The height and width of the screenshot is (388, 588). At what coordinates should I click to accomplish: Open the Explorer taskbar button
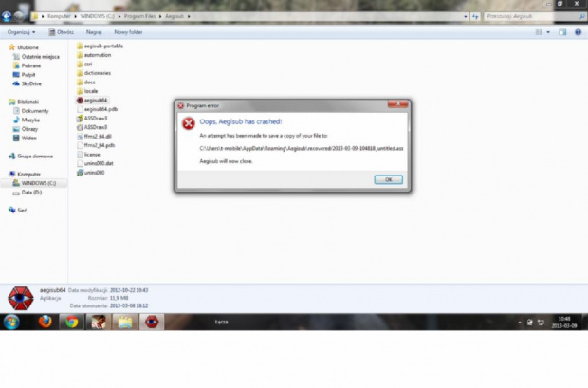coord(125,322)
